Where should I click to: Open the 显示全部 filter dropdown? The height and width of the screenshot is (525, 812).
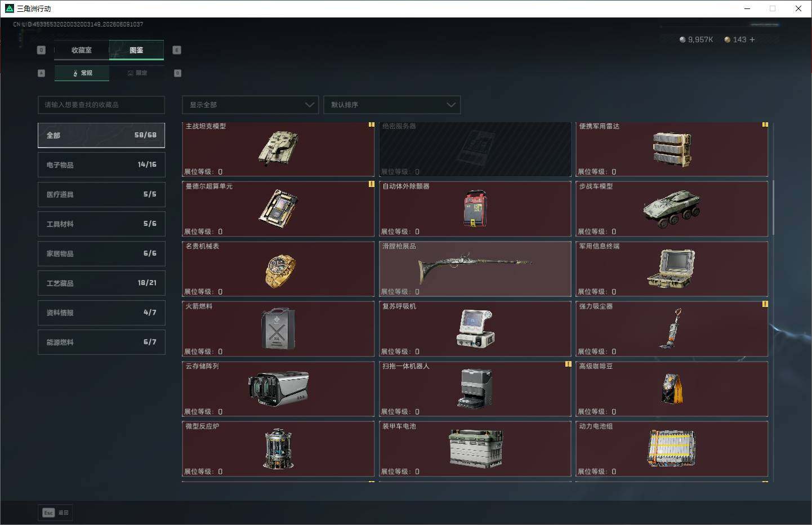[251, 105]
